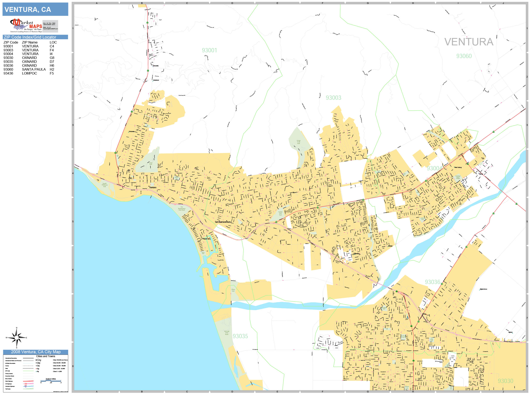
Task: Click the US Highways shield symbol in legend
Action: click(26, 384)
